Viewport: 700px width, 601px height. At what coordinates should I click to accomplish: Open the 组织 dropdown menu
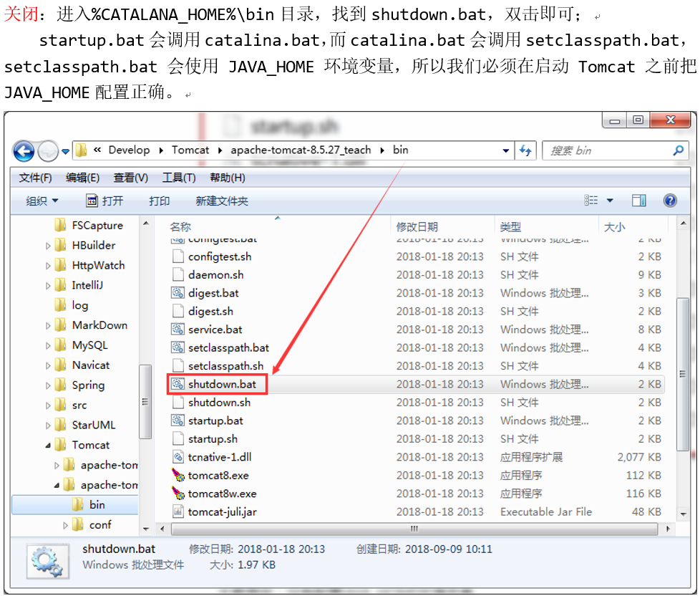point(42,201)
